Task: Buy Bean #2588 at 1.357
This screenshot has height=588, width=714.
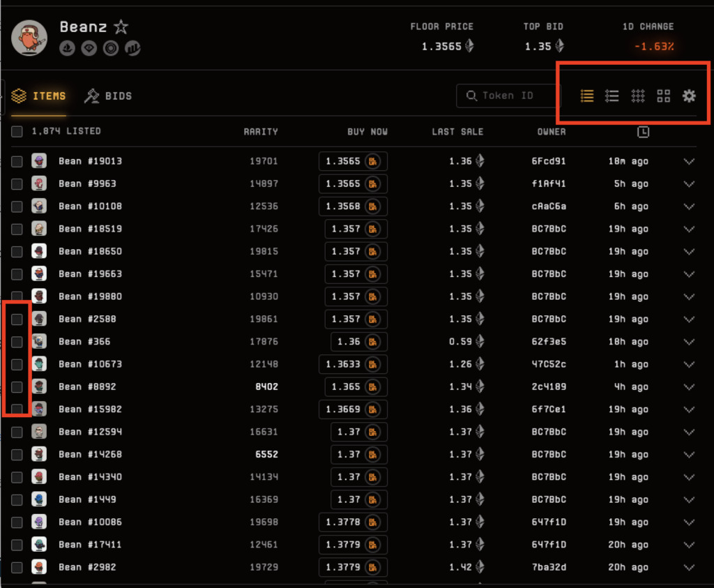Action: pyautogui.click(x=356, y=319)
